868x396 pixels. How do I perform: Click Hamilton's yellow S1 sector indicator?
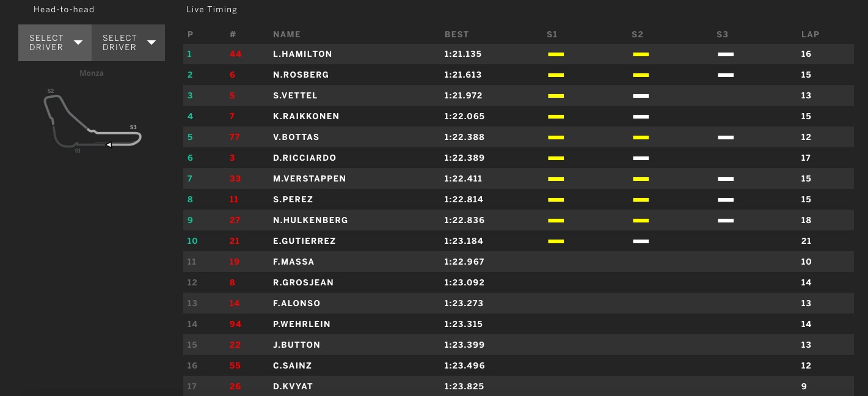[x=556, y=54]
